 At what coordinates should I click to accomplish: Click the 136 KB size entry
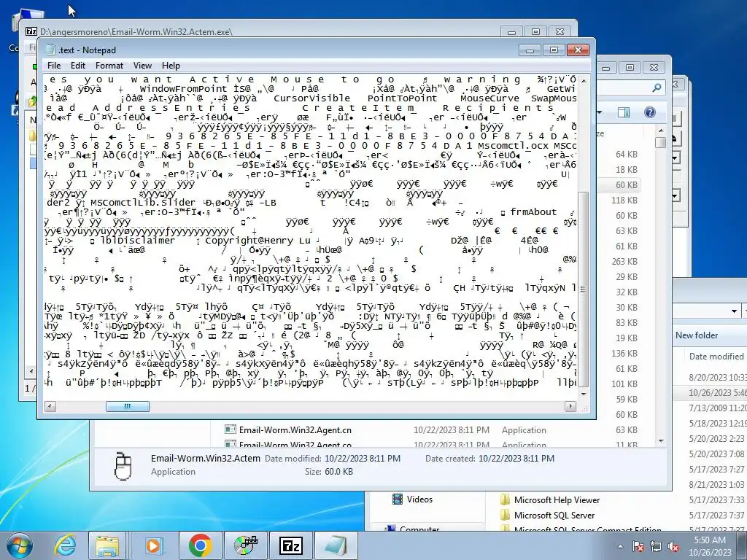point(624,354)
